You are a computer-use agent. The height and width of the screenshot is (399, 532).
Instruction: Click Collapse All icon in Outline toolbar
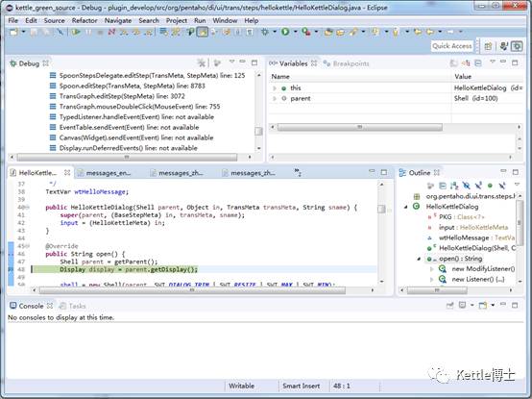click(443, 186)
